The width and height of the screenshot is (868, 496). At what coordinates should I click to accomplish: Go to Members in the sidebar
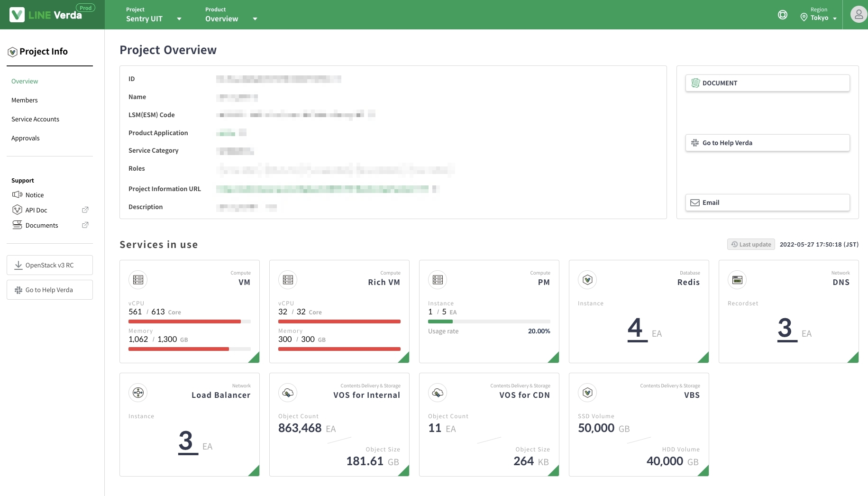(x=25, y=100)
